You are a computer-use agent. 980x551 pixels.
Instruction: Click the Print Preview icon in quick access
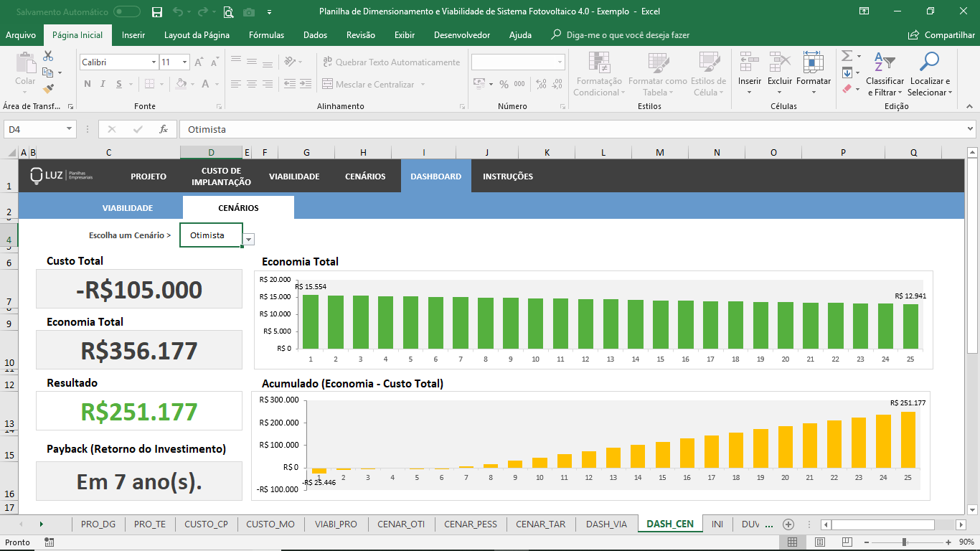point(229,11)
